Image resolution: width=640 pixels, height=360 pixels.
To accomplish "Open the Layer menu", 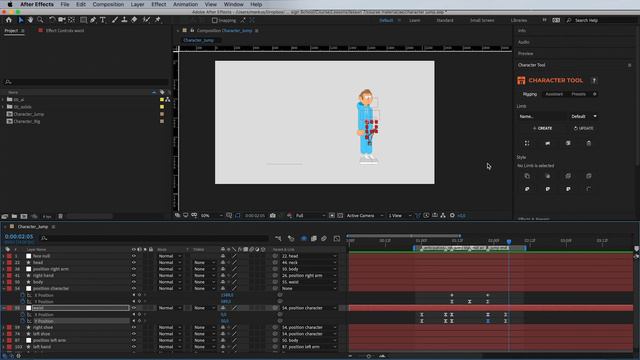I will (x=137, y=4).
